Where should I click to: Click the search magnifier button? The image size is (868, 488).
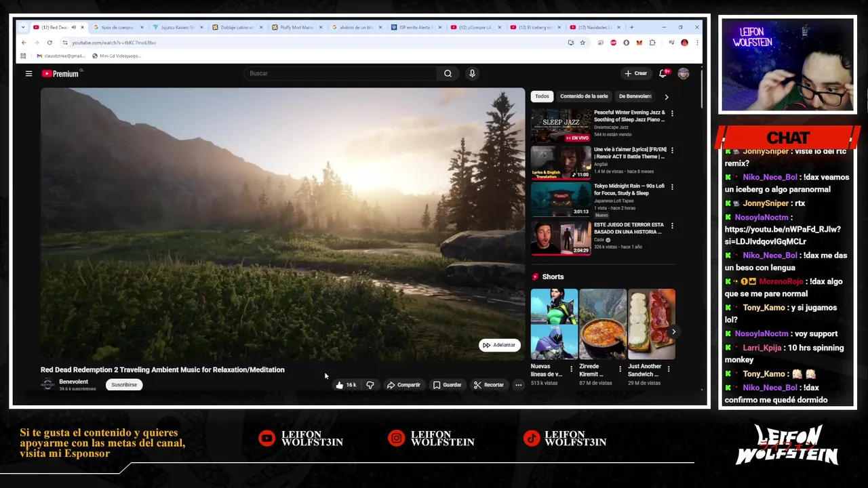coord(448,73)
